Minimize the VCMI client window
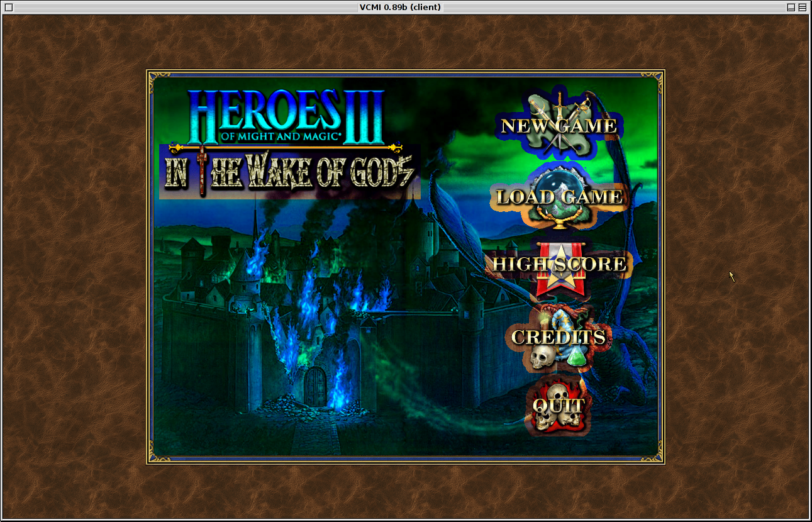The width and height of the screenshot is (812, 522). pyautogui.click(x=791, y=7)
